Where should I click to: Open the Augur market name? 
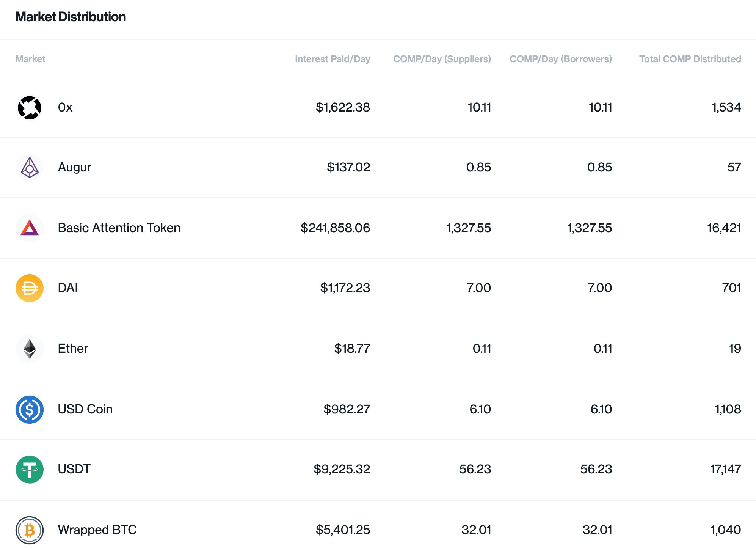click(75, 168)
